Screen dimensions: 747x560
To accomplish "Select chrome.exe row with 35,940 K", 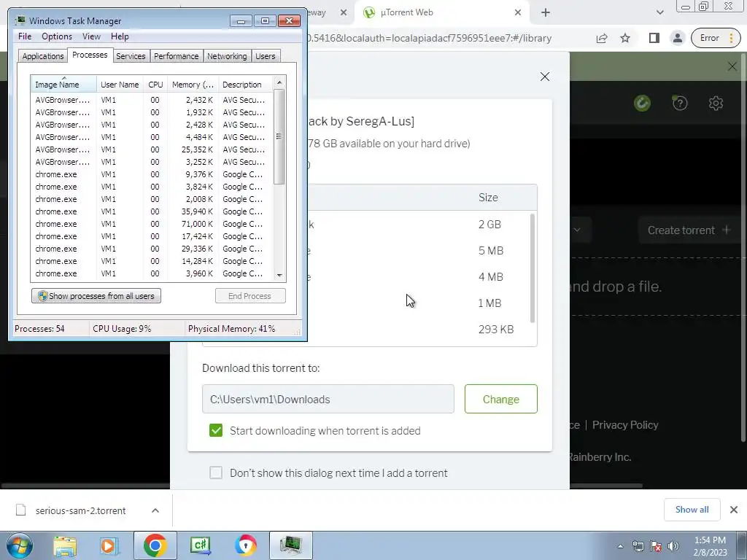I will coord(152,211).
